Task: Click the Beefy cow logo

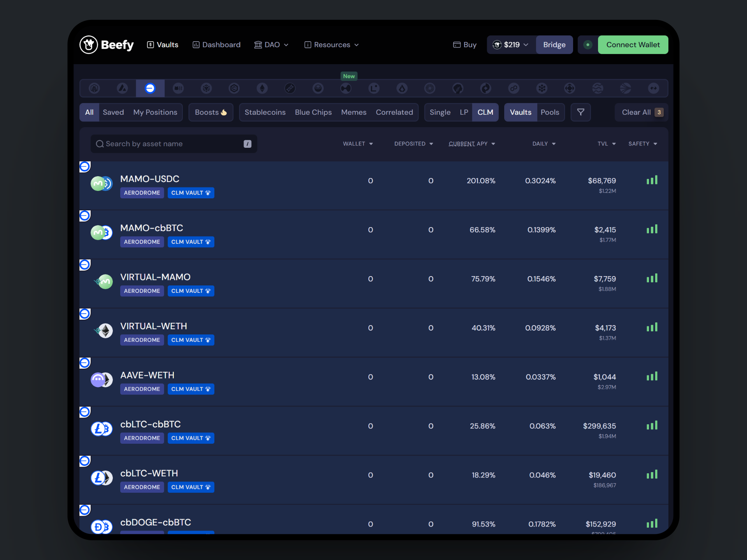Action: [x=89, y=45]
